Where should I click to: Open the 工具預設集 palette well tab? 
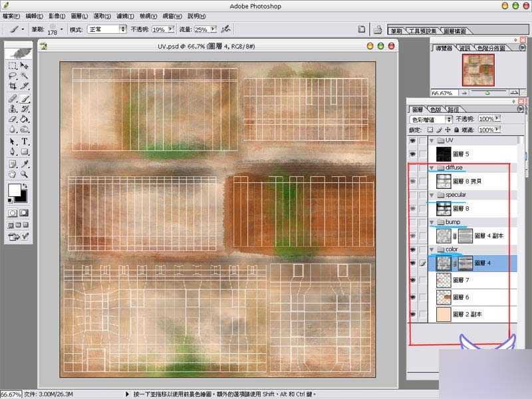(x=422, y=31)
